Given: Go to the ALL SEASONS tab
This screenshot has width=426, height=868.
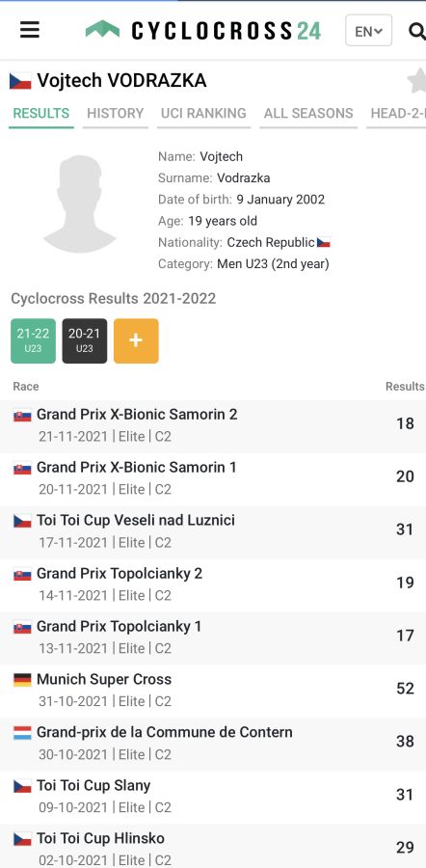Looking at the screenshot, I should (x=308, y=114).
